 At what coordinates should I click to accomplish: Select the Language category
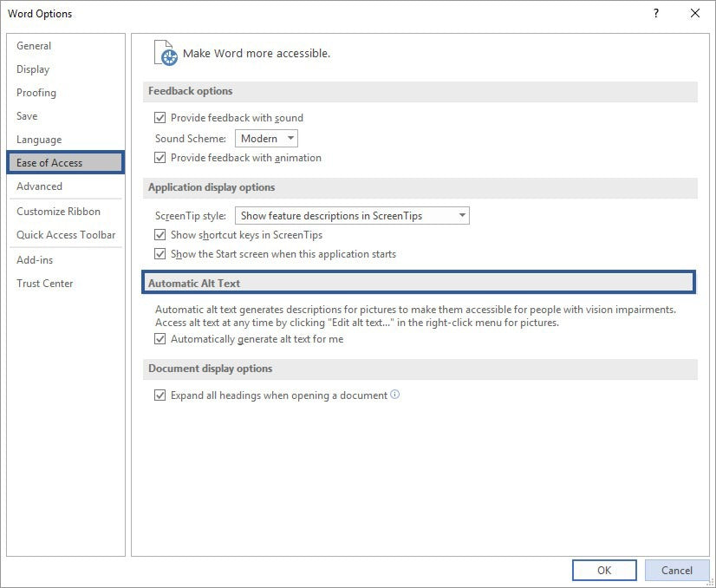click(x=39, y=139)
